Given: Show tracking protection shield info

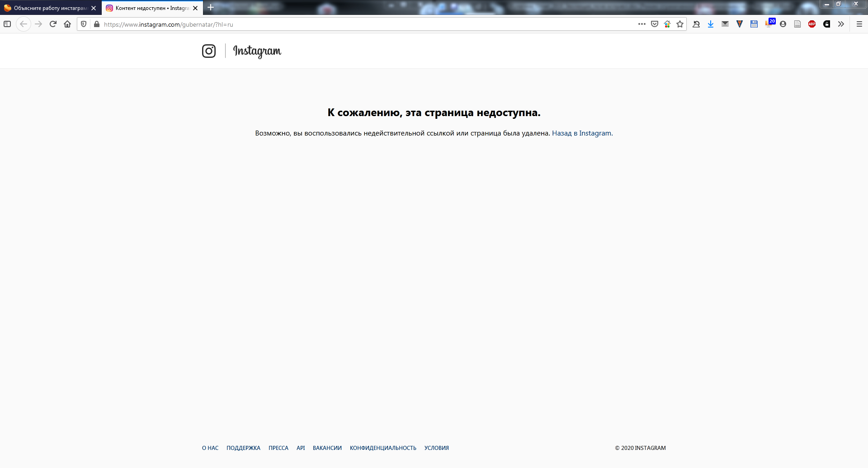Looking at the screenshot, I should [x=84, y=24].
